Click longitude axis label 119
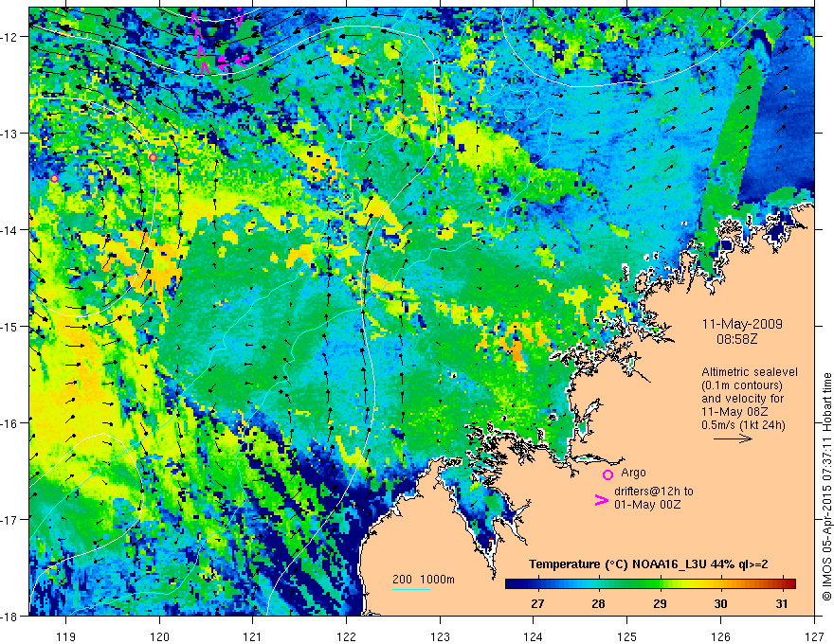This screenshot has width=834, height=644. (66, 636)
